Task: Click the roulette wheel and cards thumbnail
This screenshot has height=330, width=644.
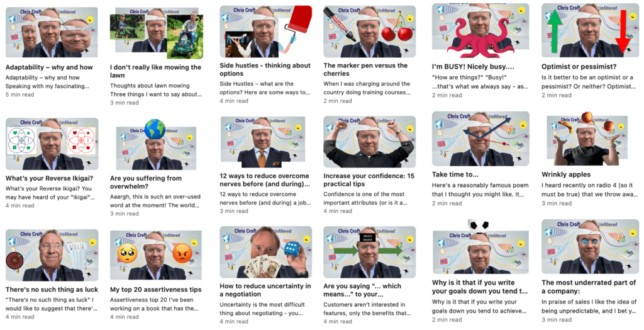Action: pos(52,256)
